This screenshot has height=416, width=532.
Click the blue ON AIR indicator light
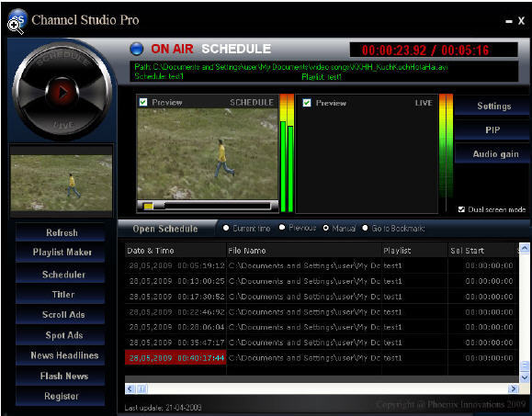[137, 49]
